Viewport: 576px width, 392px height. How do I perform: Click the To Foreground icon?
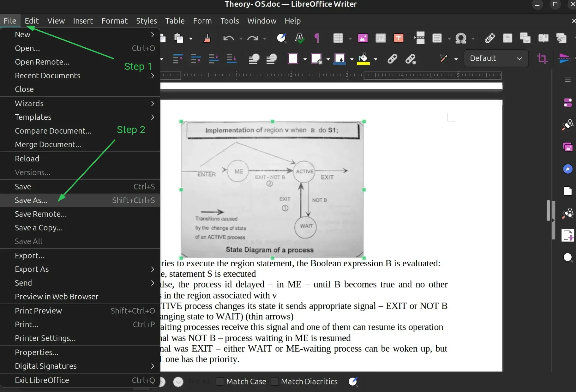(254, 58)
